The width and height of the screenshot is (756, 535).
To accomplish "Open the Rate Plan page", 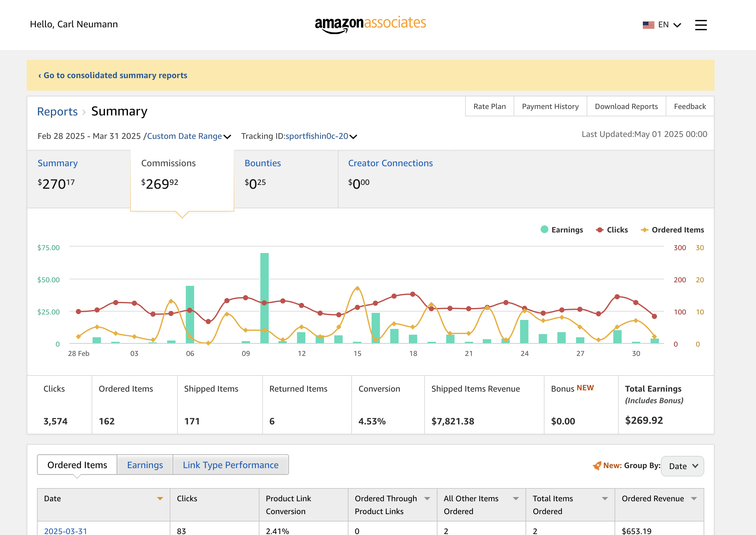I will (x=489, y=106).
